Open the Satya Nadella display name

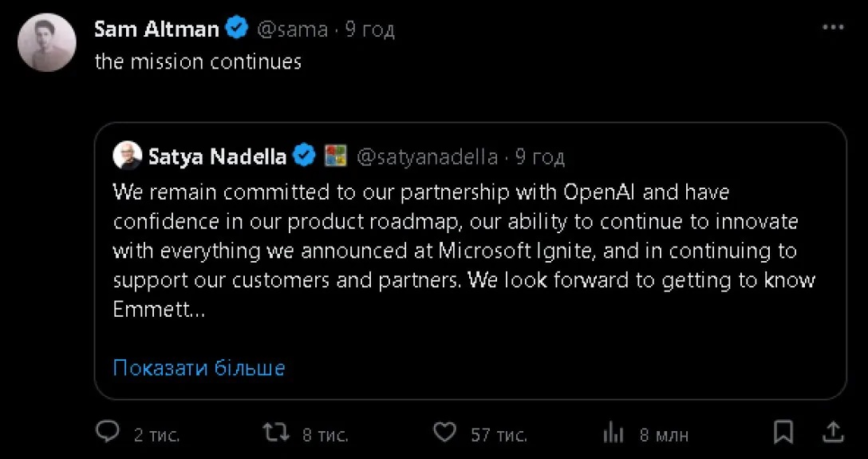coord(217,156)
